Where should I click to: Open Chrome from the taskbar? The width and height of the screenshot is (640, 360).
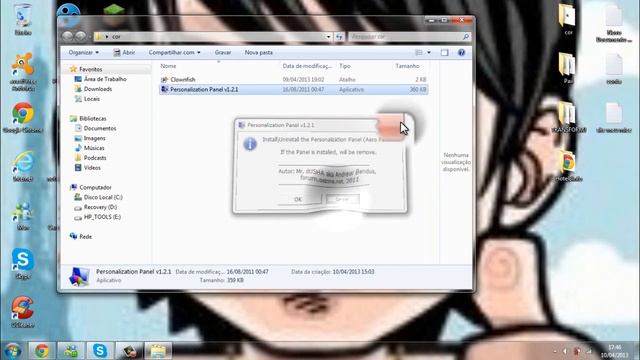(x=42, y=351)
